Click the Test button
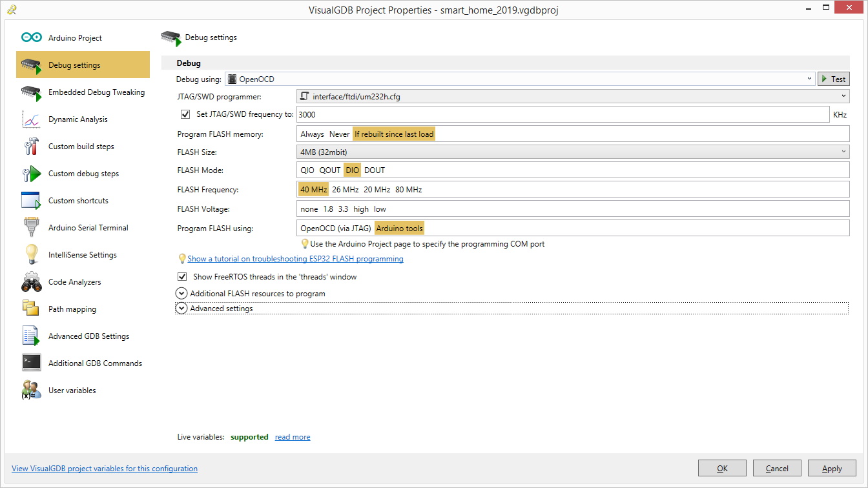 click(834, 79)
